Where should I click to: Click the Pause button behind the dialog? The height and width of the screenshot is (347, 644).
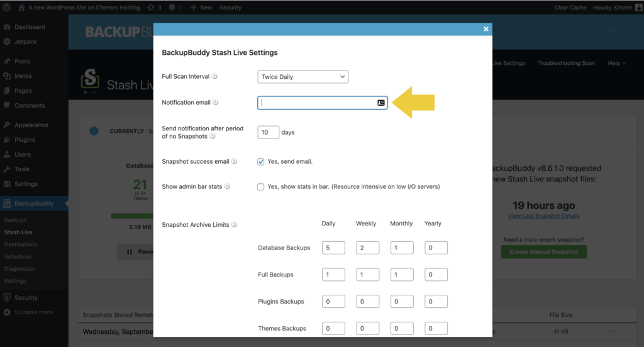[x=136, y=252]
